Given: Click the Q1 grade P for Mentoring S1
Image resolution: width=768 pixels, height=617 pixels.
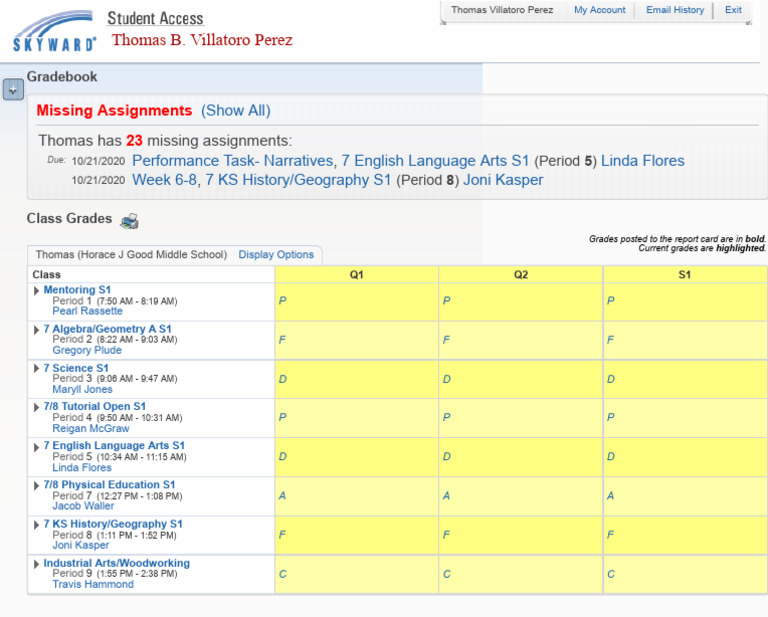Looking at the screenshot, I should coord(282,300).
